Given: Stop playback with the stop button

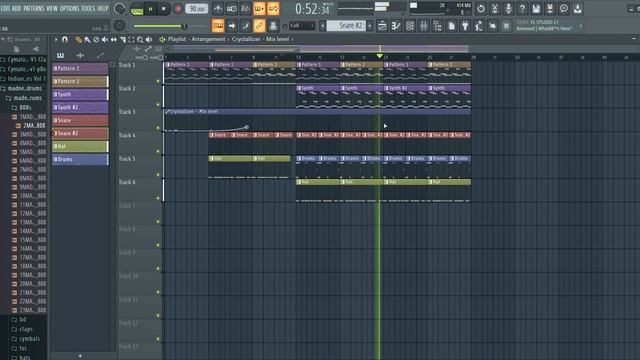Looking at the screenshot, I should tap(164, 9).
